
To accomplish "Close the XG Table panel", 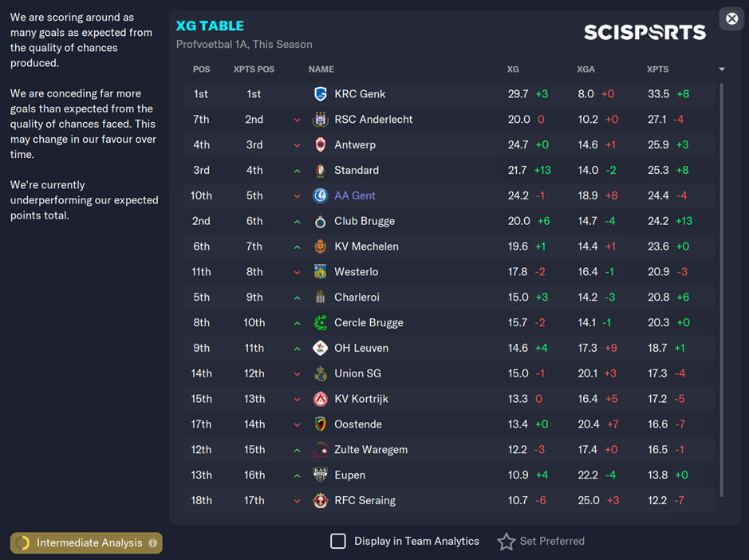I will [731, 18].
